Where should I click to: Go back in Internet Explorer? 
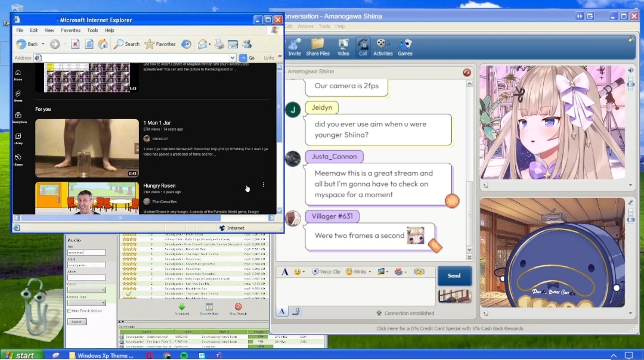[27, 44]
